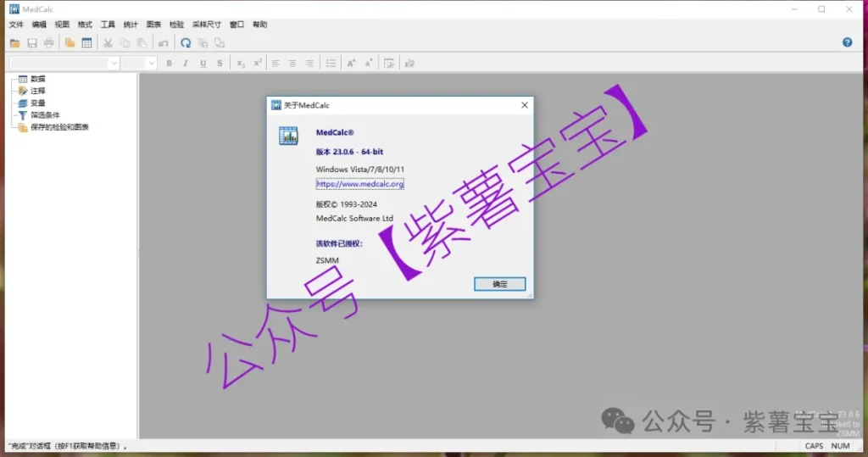
Task: Click the undo arrow icon
Action: [x=163, y=43]
